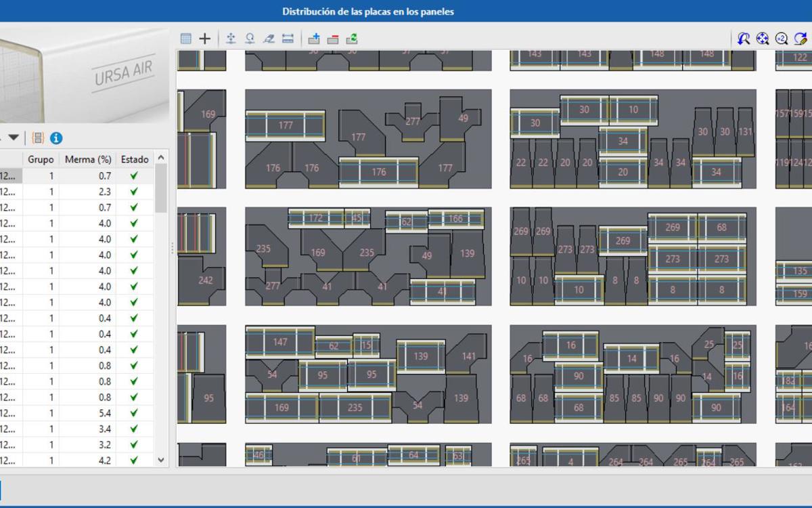The image size is (812, 508).
Task: Select the rotate piece tool icon
Action: tap(250, 39)
